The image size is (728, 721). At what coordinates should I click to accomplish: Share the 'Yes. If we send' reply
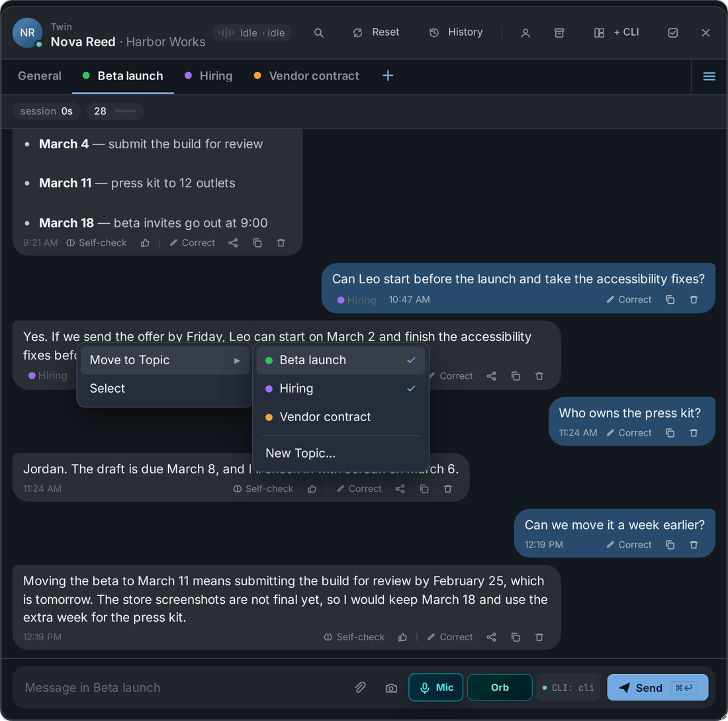point(491,376)
